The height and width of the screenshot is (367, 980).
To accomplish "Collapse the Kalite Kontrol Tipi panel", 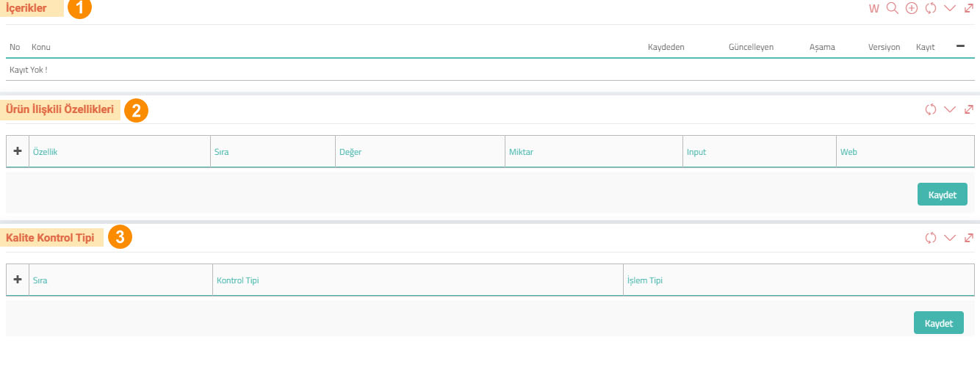I will (950, 238).
